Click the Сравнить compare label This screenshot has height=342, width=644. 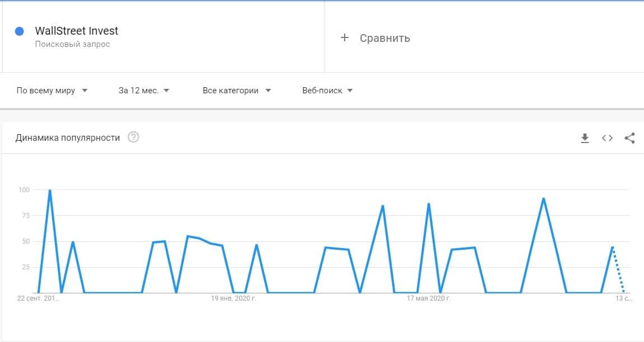click(384, 38)
